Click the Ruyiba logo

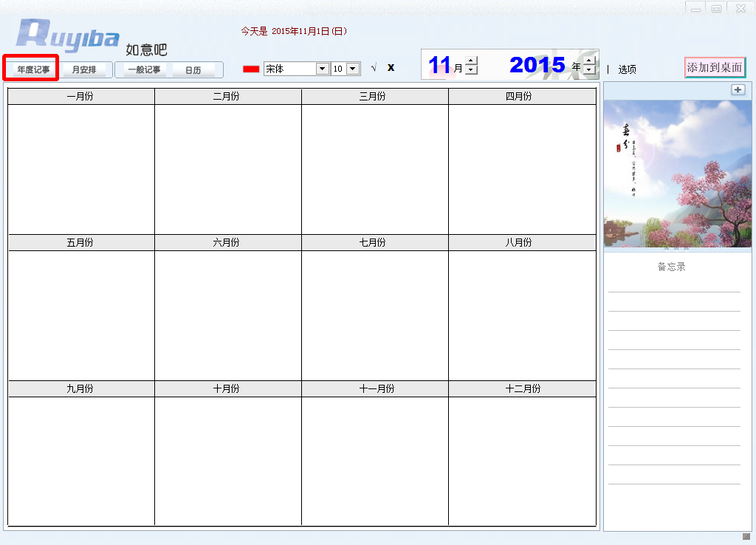[67, 35]
